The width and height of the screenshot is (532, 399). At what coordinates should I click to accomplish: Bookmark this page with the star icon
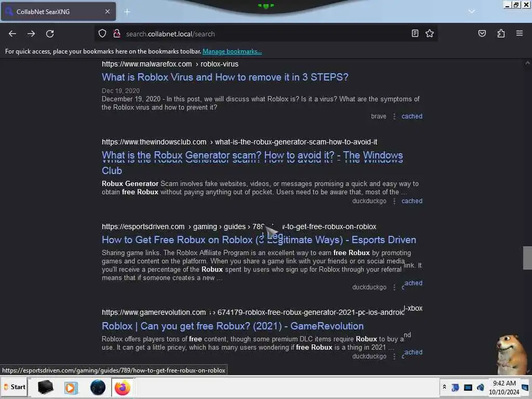click(430, 33)
